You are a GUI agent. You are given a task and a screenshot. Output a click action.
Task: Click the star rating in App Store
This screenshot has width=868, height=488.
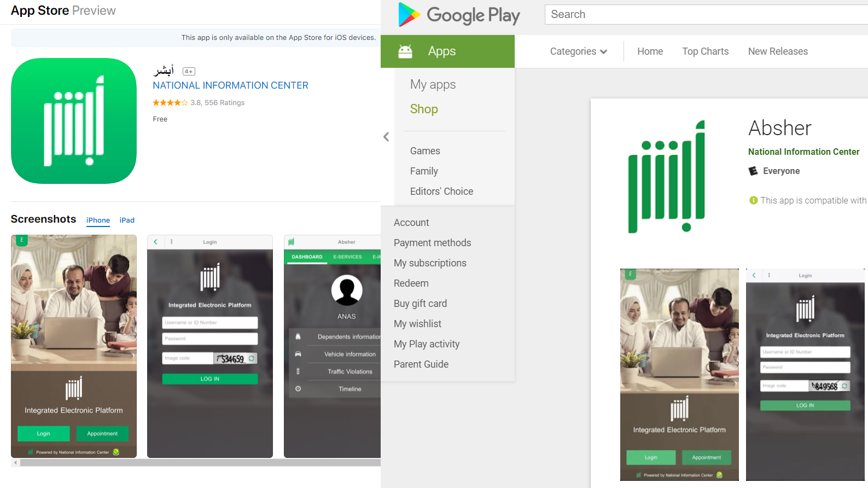[170, 103]
